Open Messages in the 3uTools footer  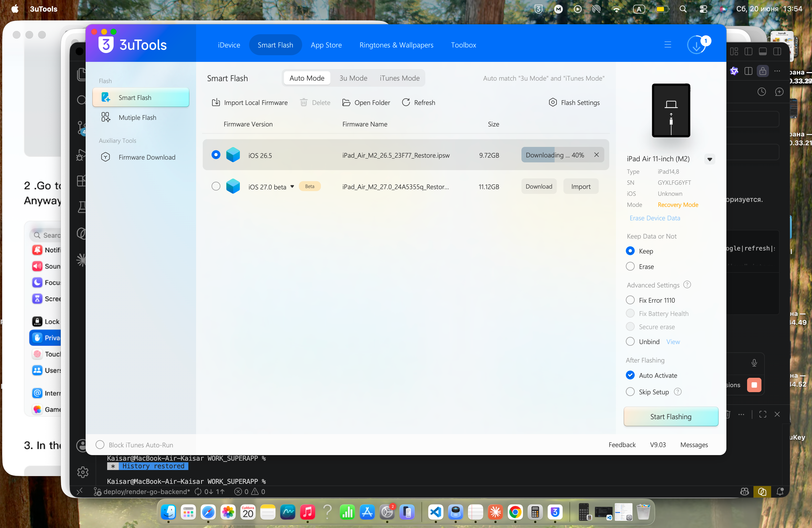coord(694,444)
